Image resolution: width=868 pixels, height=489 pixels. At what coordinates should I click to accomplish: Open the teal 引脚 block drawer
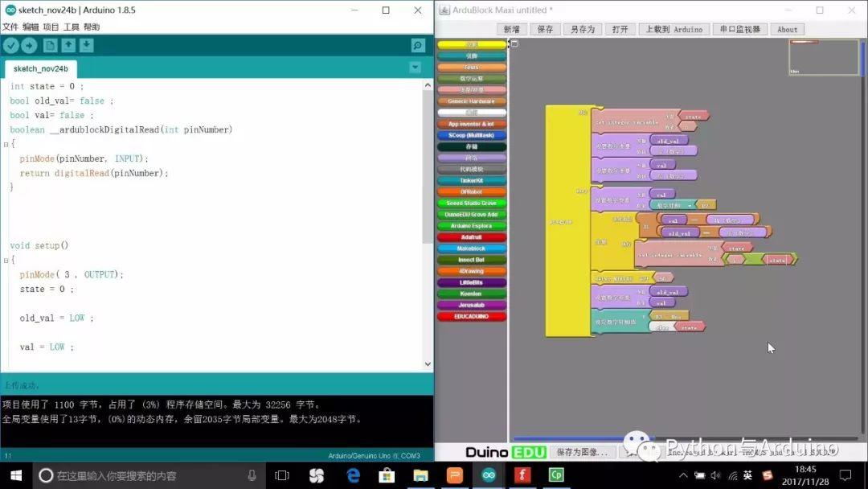(x=472, y=56)
